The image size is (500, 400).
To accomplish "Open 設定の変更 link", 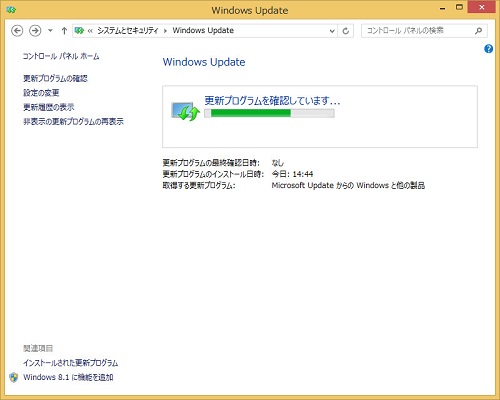I will point(41,93).
